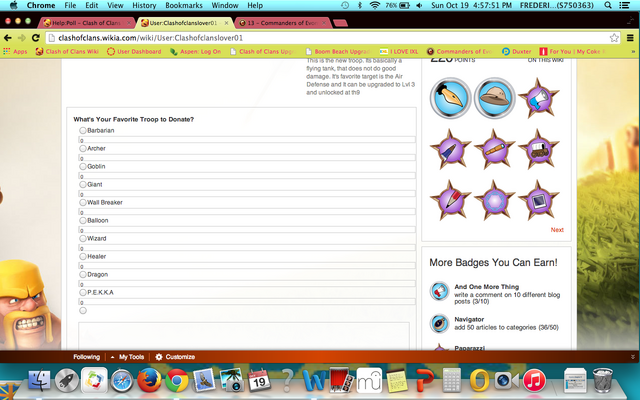The height and width of the screenshot is (400, 640).
Task: Click the Barbarian vote result bar
Action: [247, 140]
